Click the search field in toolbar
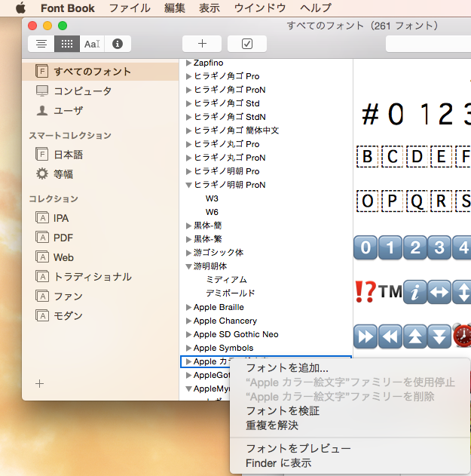 coord(428,44)
